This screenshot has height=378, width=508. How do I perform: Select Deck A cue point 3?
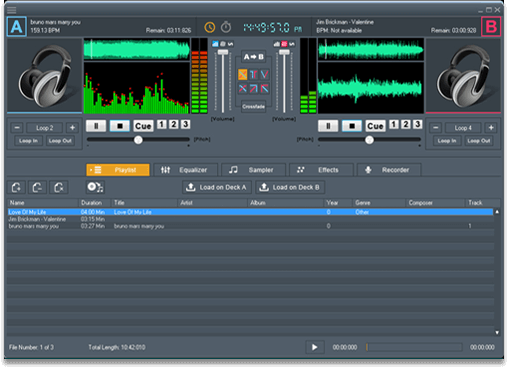185,124
